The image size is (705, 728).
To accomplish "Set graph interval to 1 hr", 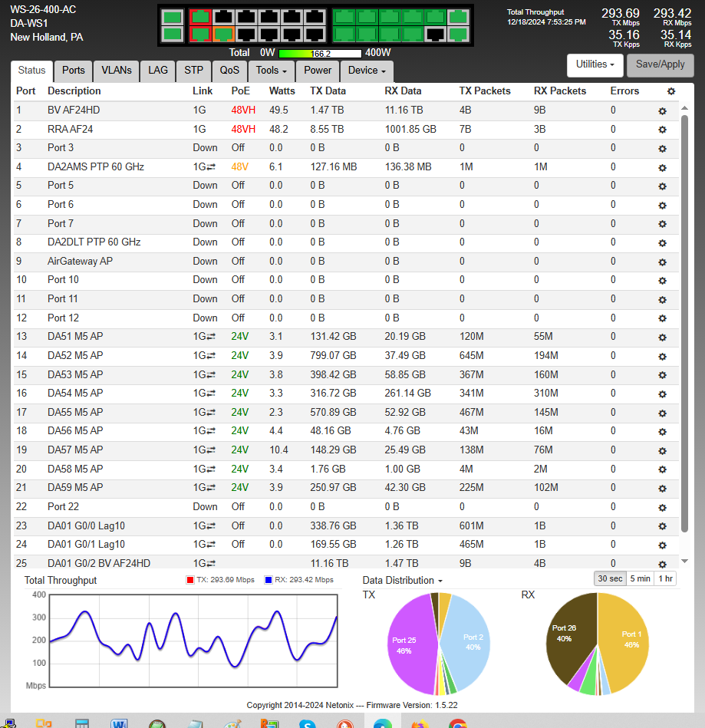I will (x=666, y=579).
